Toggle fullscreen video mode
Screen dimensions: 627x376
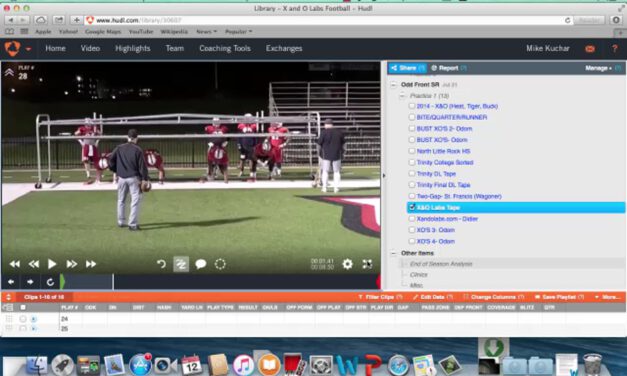pyautogui.click(x=367, y=264)
